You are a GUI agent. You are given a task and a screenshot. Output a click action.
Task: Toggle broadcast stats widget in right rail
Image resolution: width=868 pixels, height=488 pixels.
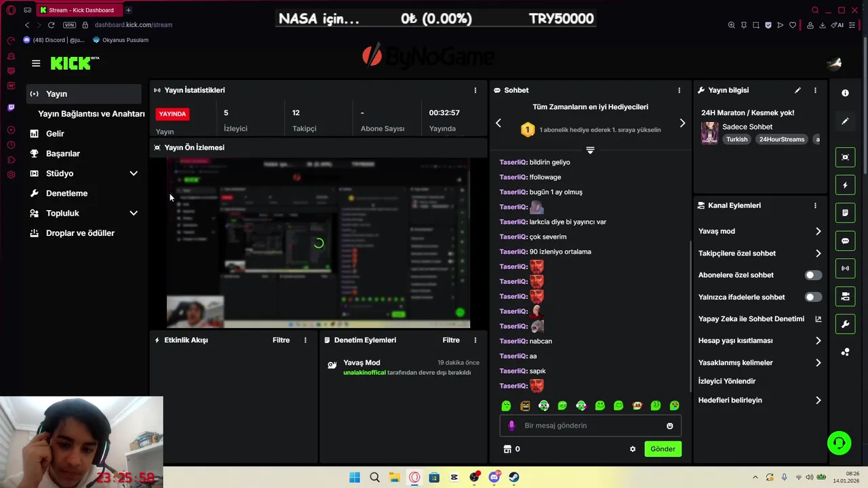pos(845,268)
